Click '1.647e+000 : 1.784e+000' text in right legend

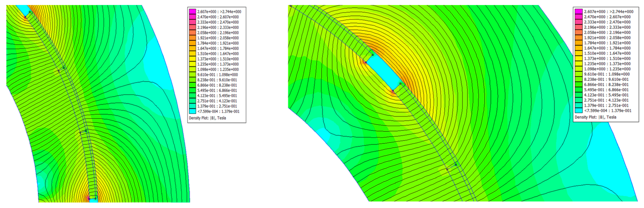[607, 48]
